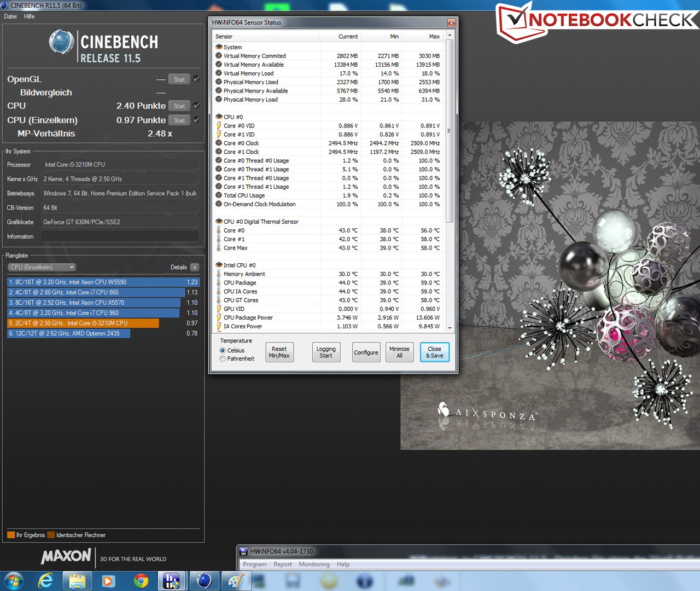Toggle the CPU test checkbox

196,106
